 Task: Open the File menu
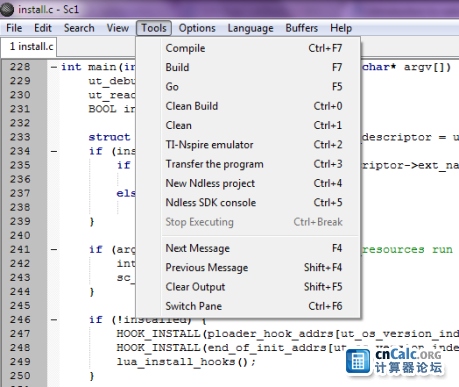[14, 28]
